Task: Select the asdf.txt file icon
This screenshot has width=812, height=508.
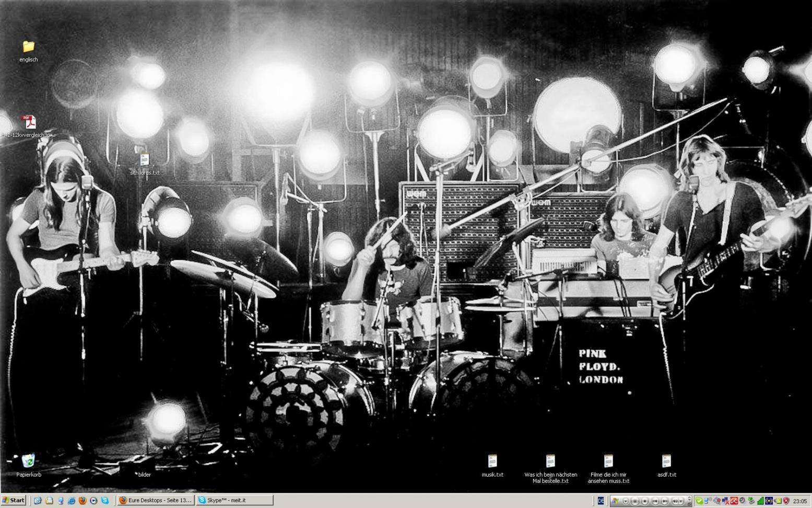Action: (666, 461)
